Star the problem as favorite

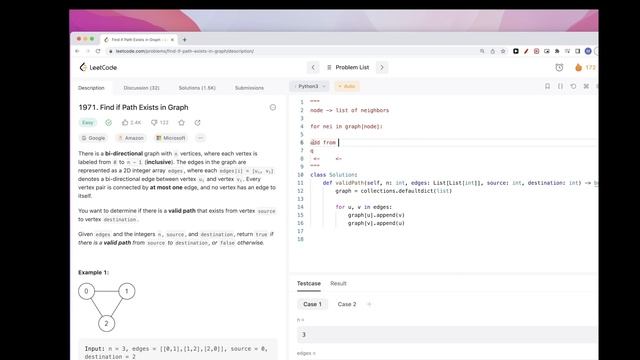tap(182, 122)
